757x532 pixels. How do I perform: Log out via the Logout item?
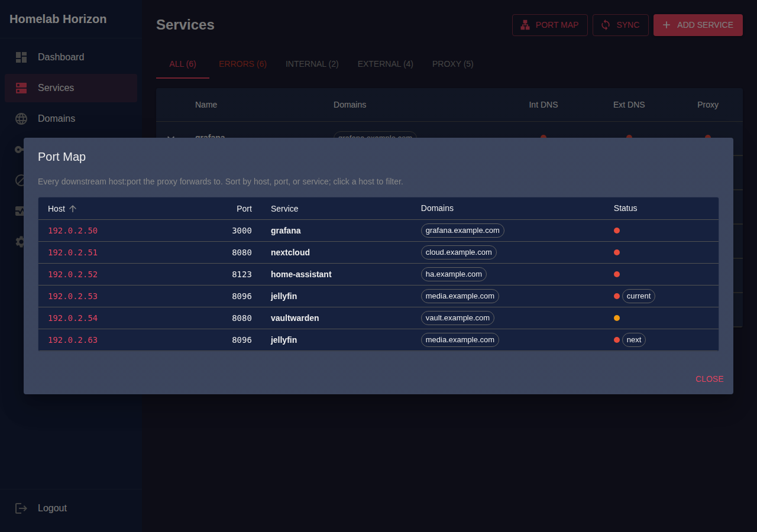pos(71,508)
